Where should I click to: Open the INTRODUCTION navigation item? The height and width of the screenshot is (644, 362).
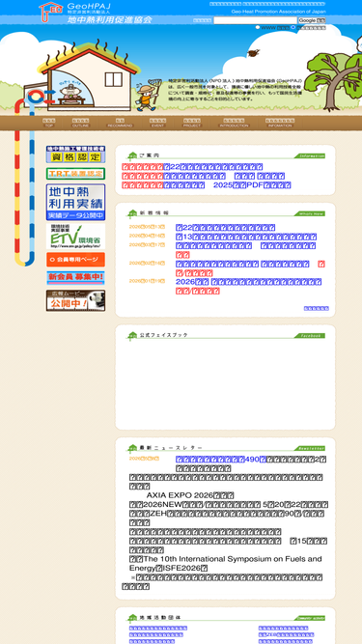tap(234, 123)
